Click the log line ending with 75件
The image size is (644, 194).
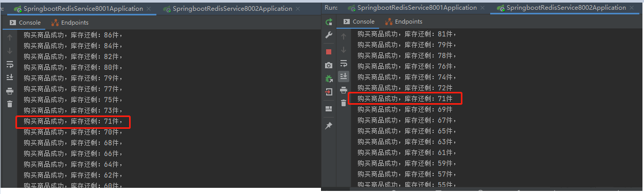click(x=73, y=100)
